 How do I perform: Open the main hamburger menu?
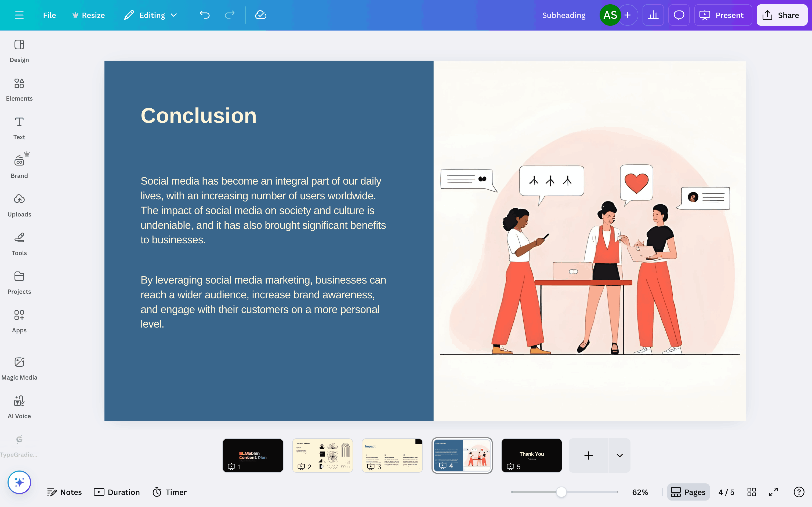pyautogui.click(x=19, y=15)
